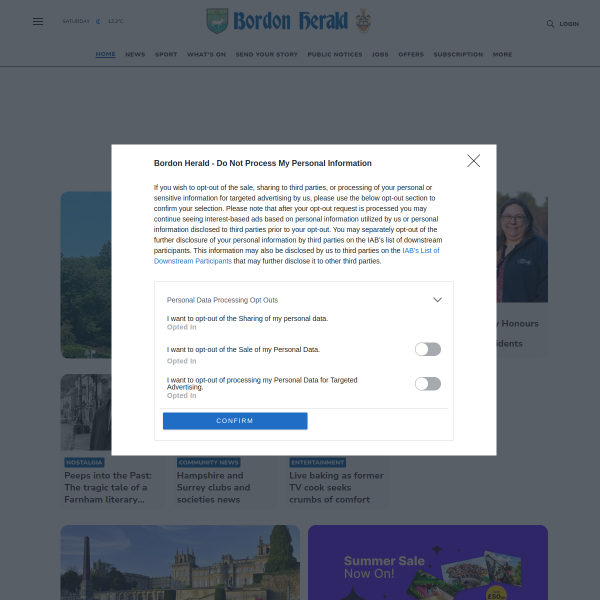Click the moon weather icon
600x600 pixels.
(98, 21)
